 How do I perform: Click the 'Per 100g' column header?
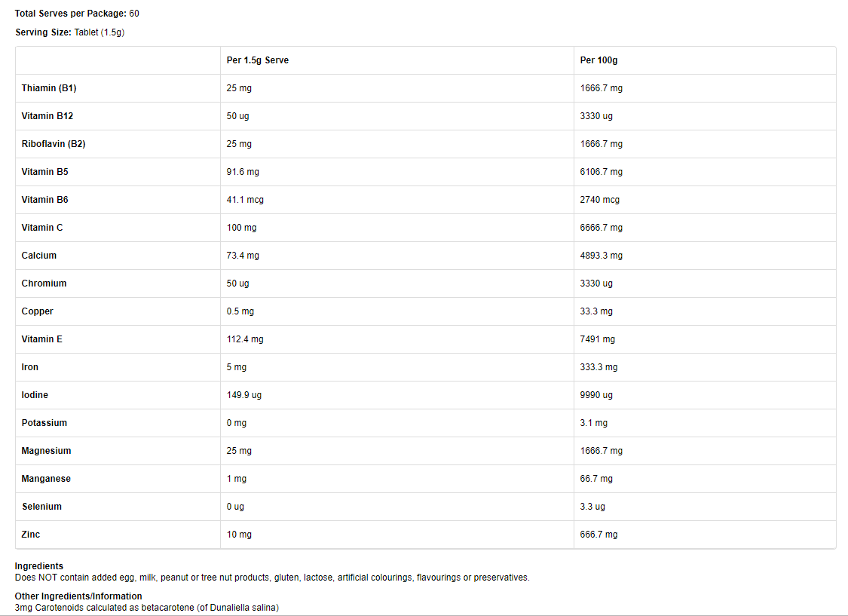599,60
